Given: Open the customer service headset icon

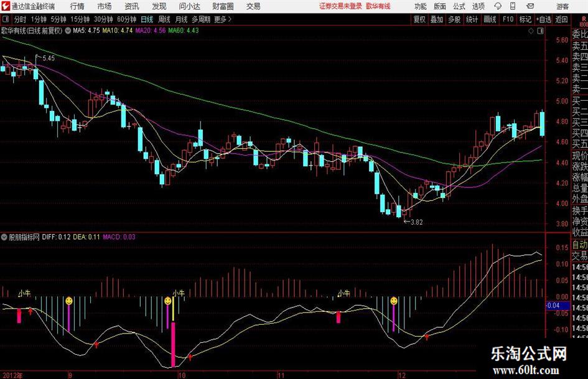Looking at the screenshot, I should point(498,6).
